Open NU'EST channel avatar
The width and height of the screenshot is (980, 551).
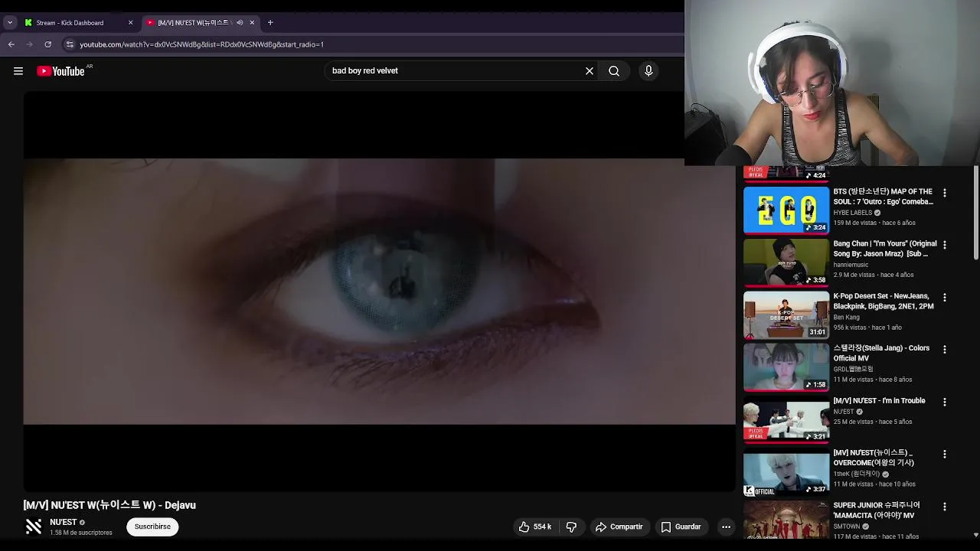[34, 527]
